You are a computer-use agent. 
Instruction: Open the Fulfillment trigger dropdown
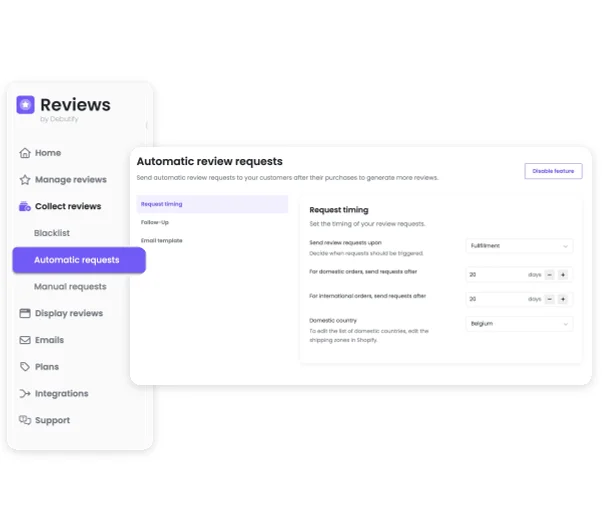pos(519,246)
